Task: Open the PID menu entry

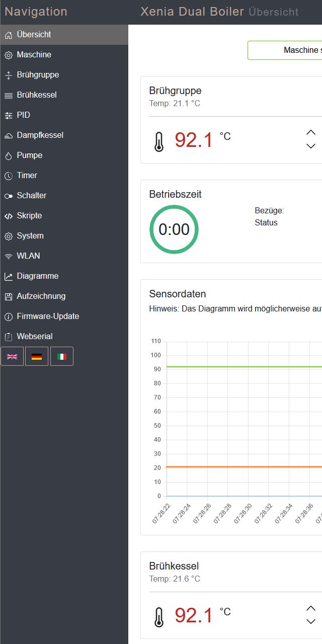Action: [x=64, y=115]
